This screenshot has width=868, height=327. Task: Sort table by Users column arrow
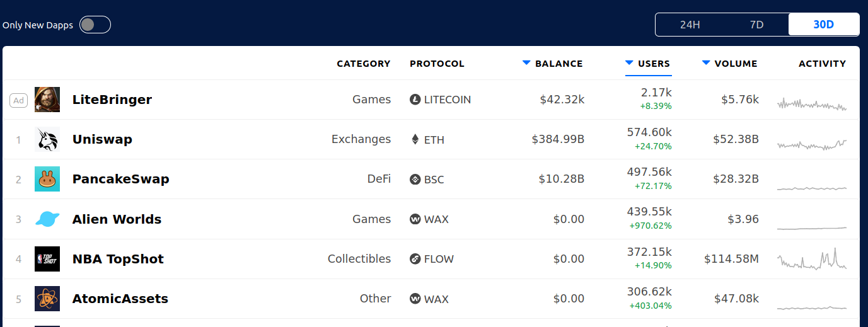(x=629, y=62)
